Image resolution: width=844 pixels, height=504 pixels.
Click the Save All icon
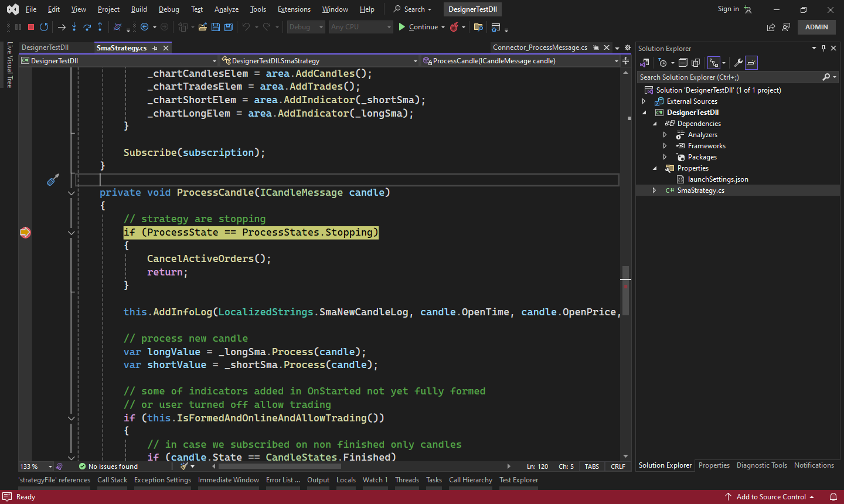(229, 27)
